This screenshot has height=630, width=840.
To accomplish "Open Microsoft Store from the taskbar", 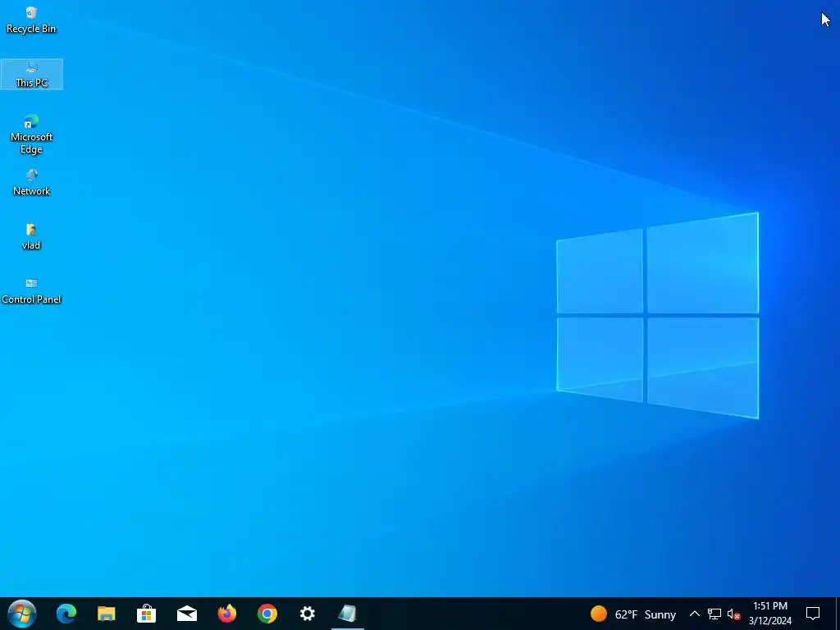I will tap(146, 614).
